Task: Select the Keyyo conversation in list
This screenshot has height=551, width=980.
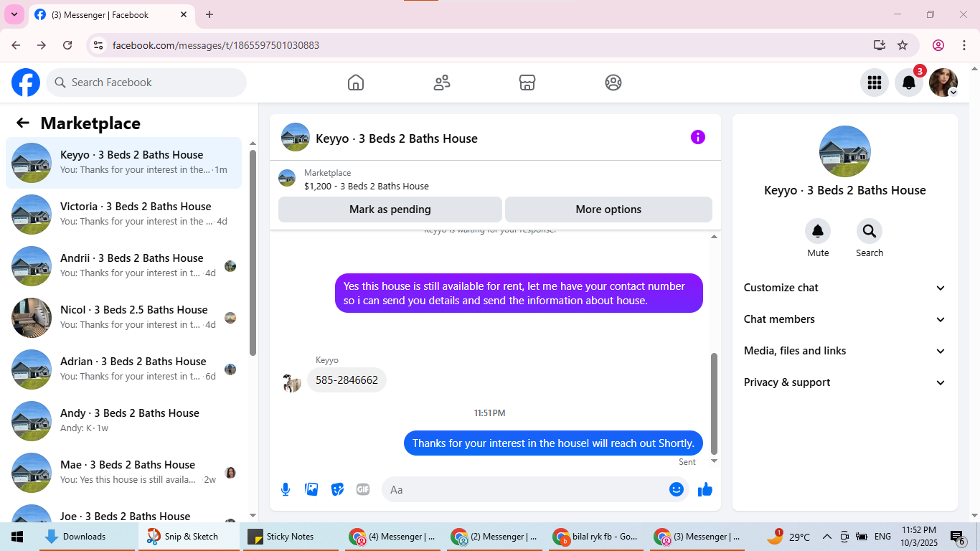Action: [124, 163]
